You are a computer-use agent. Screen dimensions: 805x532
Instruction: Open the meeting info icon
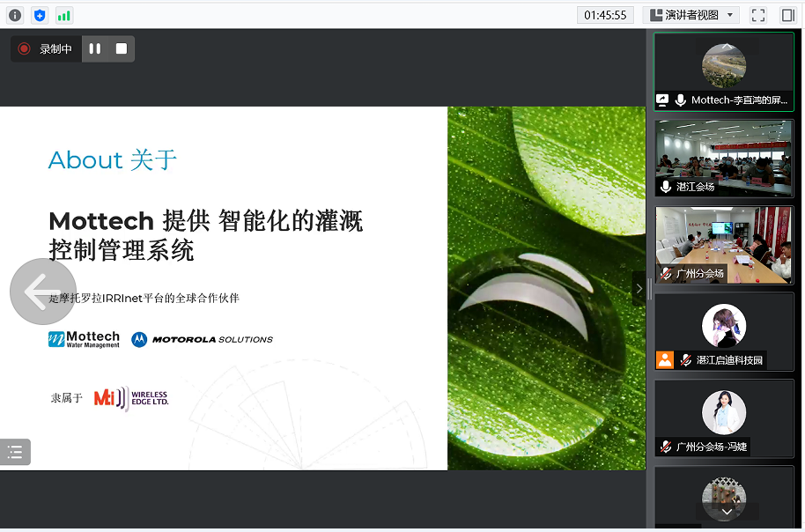point(15,15)
